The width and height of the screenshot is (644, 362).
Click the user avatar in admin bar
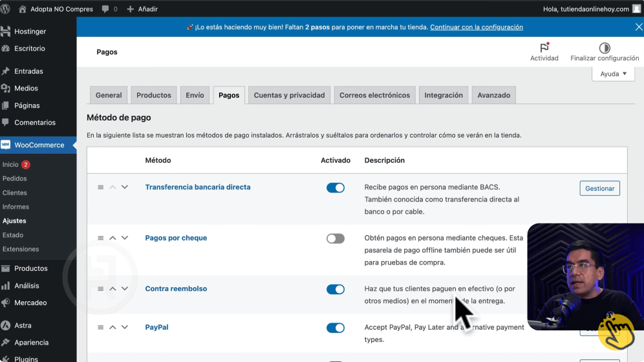click(x=637, y=8)
